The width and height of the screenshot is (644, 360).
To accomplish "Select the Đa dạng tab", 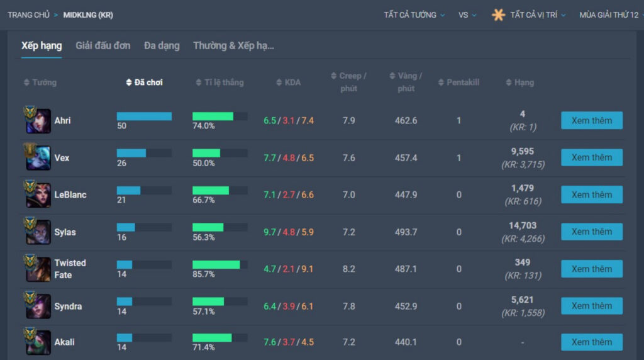I will 162,46.
